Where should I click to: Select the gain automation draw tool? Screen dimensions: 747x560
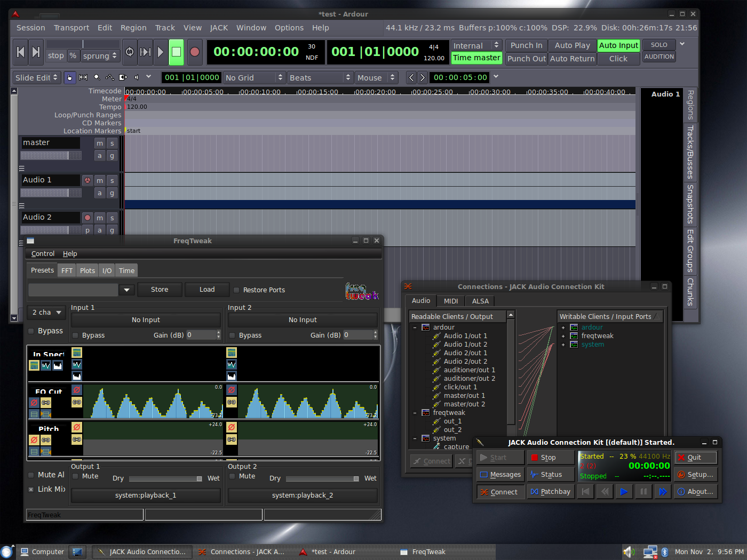tap(110, 77)
